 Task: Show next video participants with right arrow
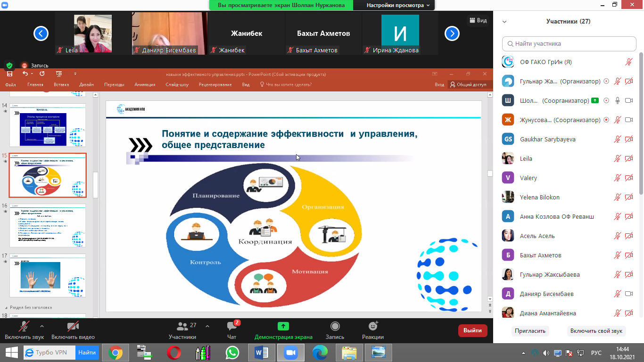point(452,33)
